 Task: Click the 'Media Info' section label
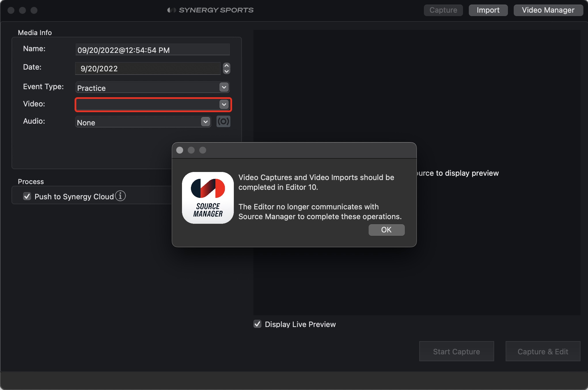point(35,33)
